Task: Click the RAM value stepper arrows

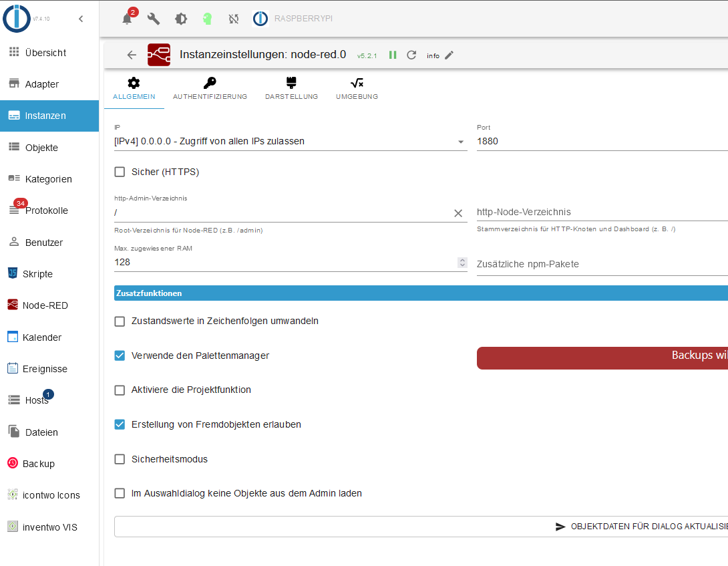Action: (x=462, y=263)
